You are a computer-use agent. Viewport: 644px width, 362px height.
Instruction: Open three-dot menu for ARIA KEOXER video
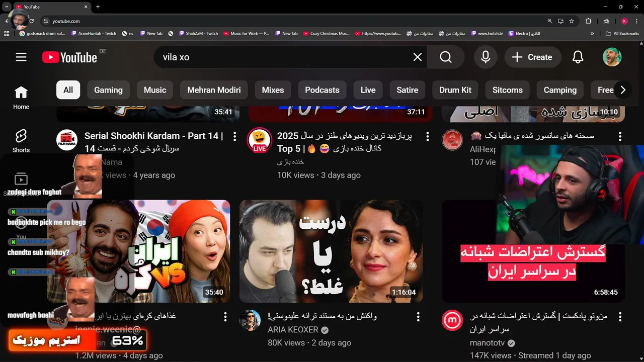[418, 317]
